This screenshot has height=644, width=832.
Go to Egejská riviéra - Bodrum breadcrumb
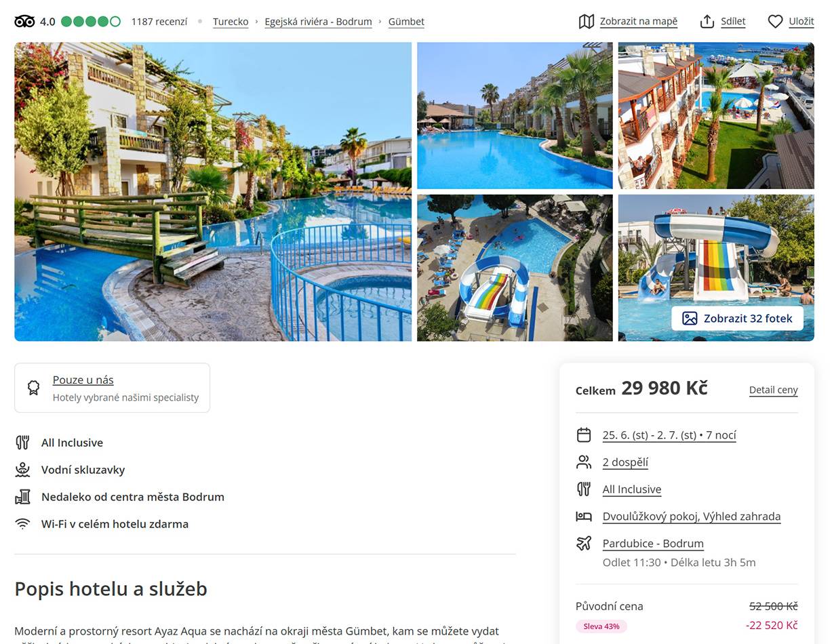318,22
